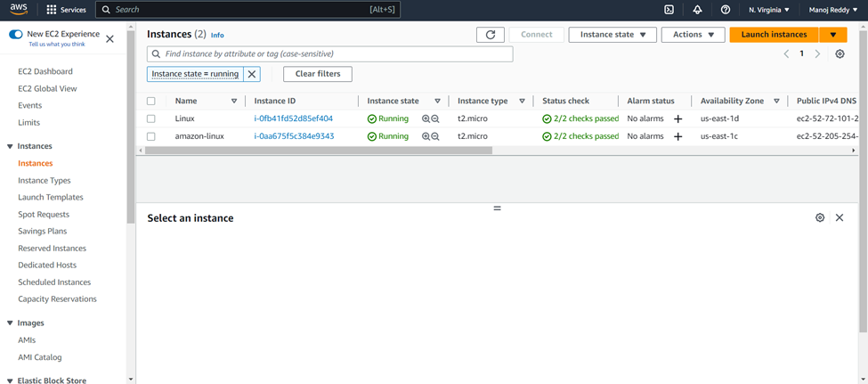Open AMI Catalog page

point(40,357)
